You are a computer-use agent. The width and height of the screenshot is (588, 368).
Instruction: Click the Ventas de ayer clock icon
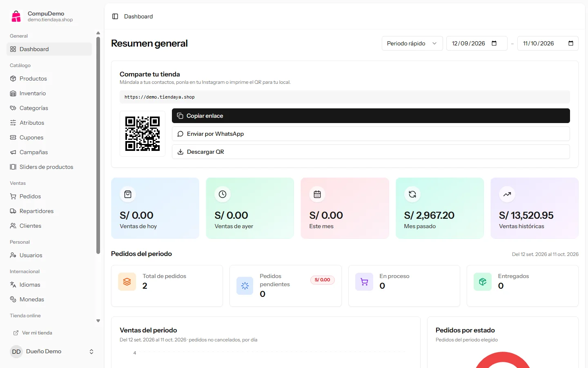point(223,194)
